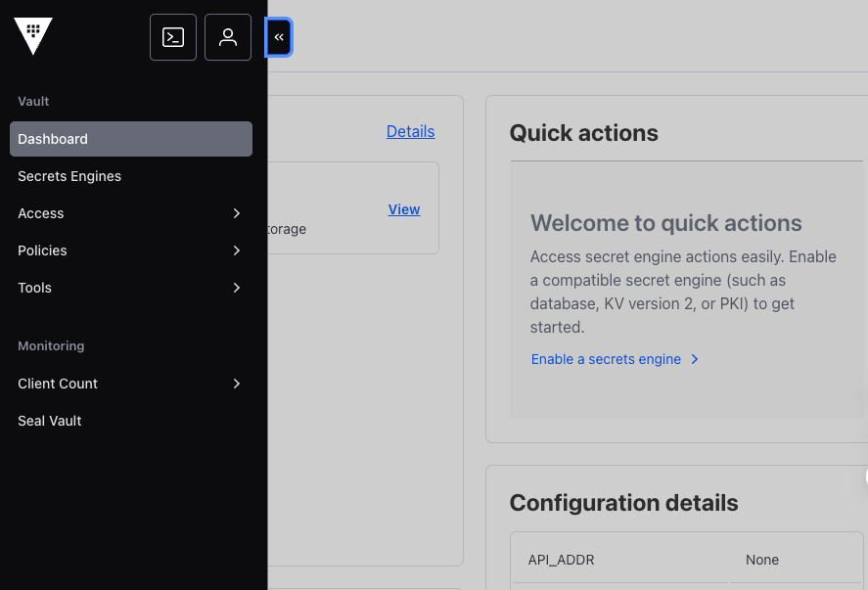
Task: Expand the Tools chevron arrow
Action: tap(237, 288)
